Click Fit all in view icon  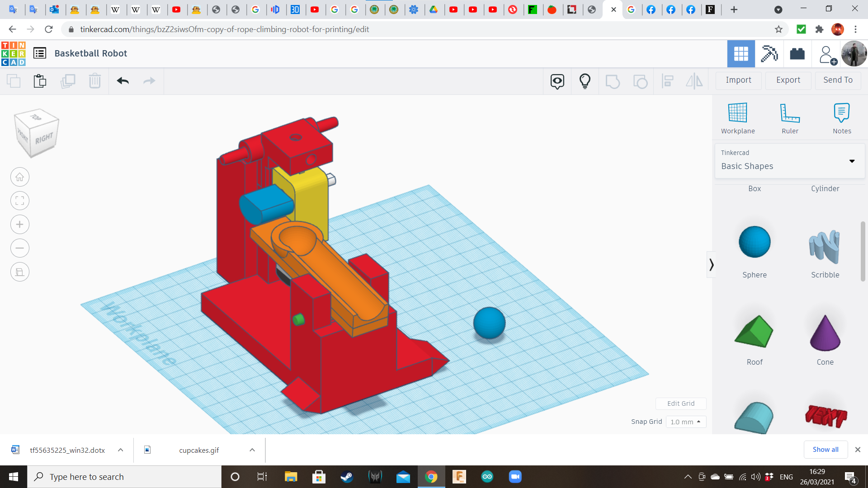20,201
